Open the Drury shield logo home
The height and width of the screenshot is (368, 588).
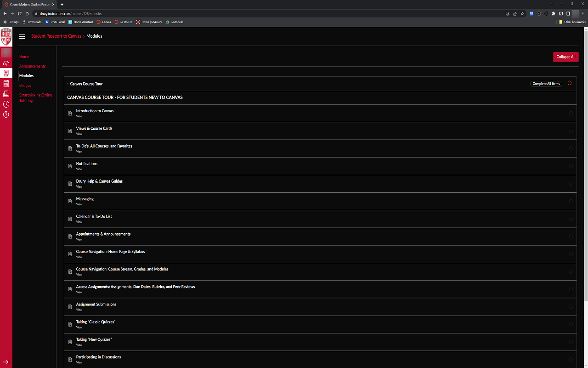(x=6, y=36)
